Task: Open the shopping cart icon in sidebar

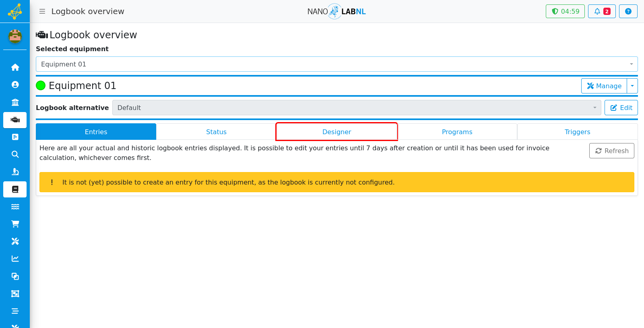Action: [15, 224]
